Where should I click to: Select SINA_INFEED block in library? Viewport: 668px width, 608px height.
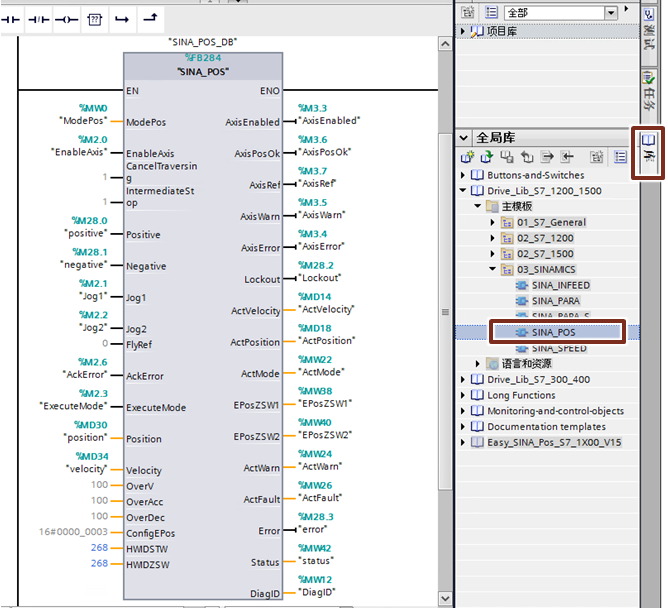pyautogui.click(x=561, y=285)
